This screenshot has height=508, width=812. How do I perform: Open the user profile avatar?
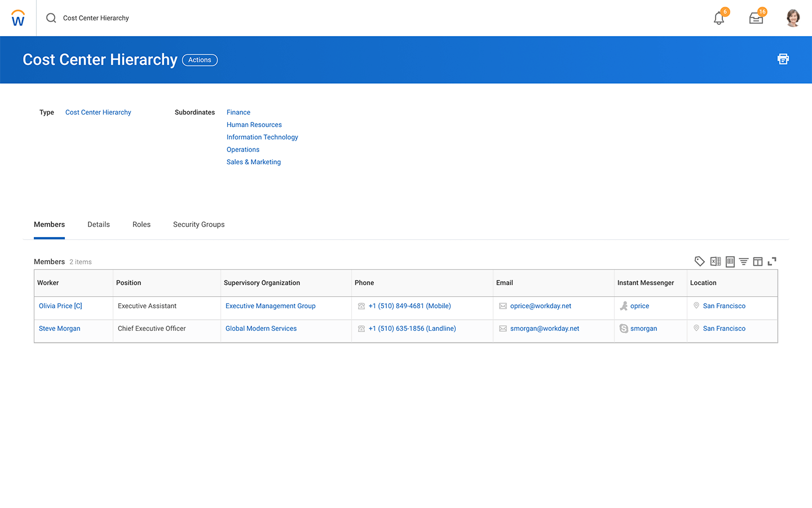pyautogui.click(x=793, y=18)
